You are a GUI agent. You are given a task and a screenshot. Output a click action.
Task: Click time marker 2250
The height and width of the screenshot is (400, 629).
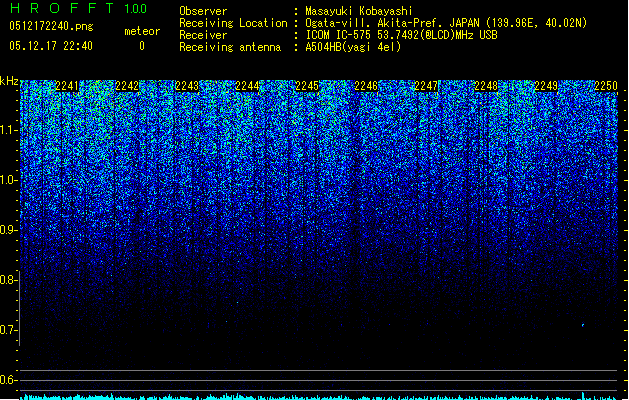(x=606, y=86)
